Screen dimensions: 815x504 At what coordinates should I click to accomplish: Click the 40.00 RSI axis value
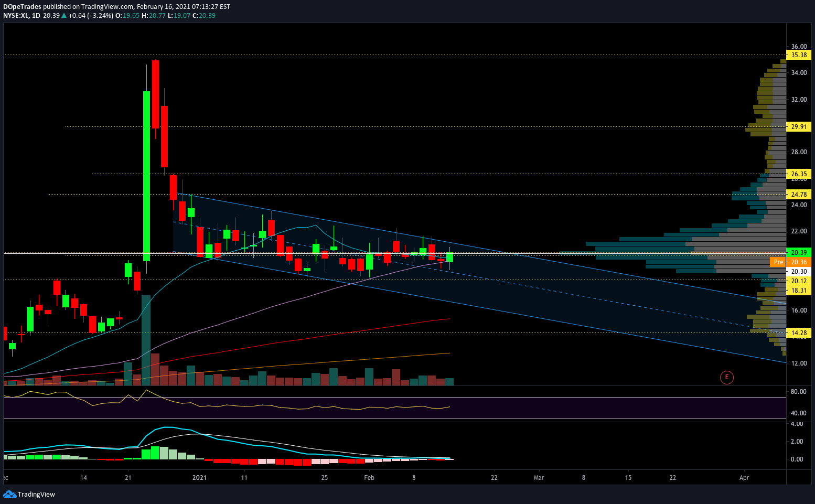[799, 413]
